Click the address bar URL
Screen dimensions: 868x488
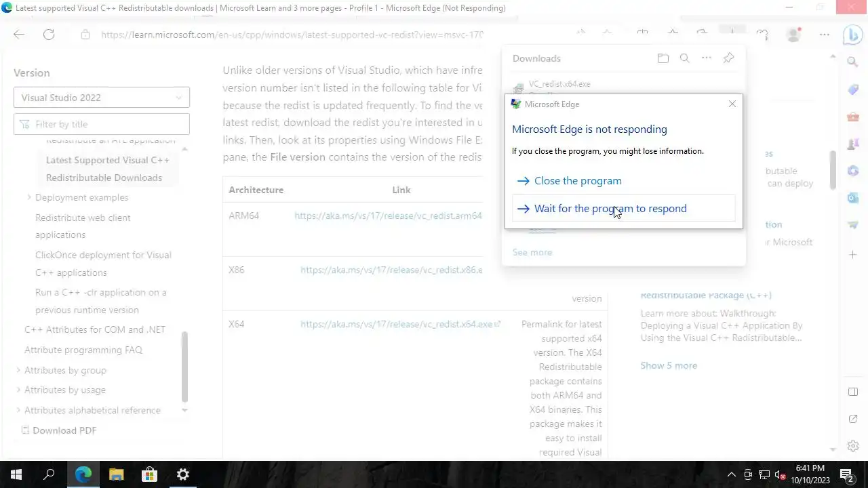pos(292,35)
